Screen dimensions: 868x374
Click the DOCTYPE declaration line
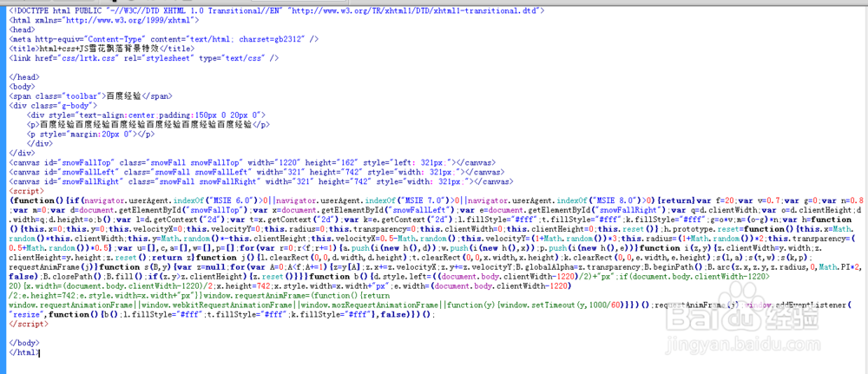(x=277, y=10)
